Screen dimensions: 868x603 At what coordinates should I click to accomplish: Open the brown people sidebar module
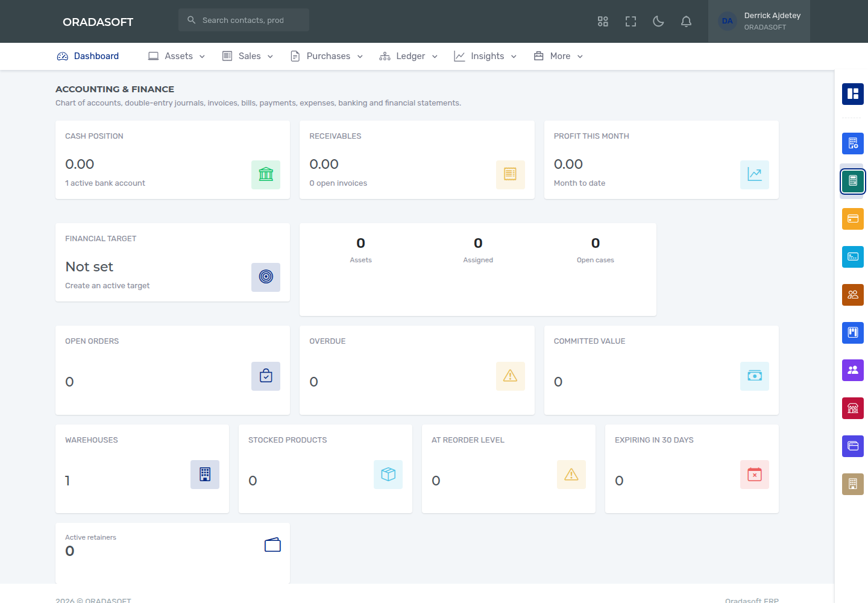pos(853,295)
